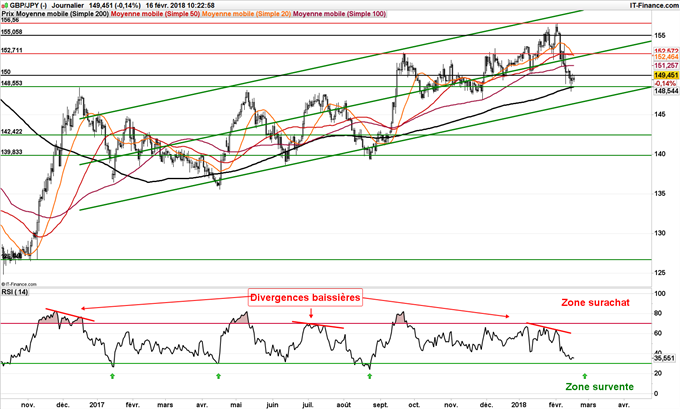Click the 149,451 (-0,14%) quote in header
The image size is (680, 409).
tap(114, 5)
